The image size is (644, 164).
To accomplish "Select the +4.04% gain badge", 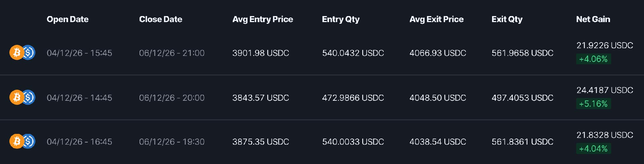I will 593,149.
